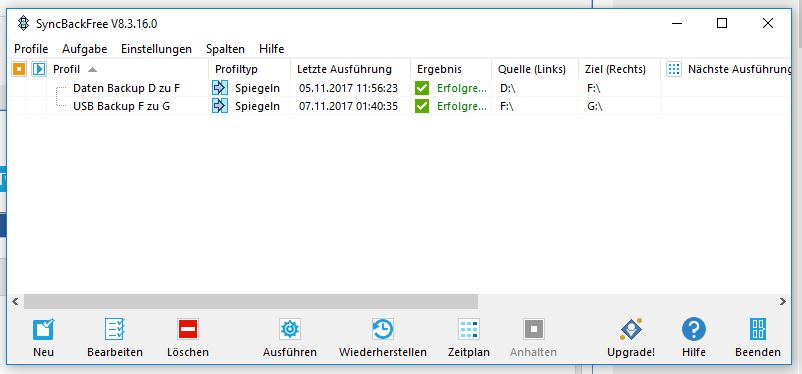This screenshot has height=374, width=802.
Task: Run profile with Ausführen gear icon
Action: tap(290, 329)
